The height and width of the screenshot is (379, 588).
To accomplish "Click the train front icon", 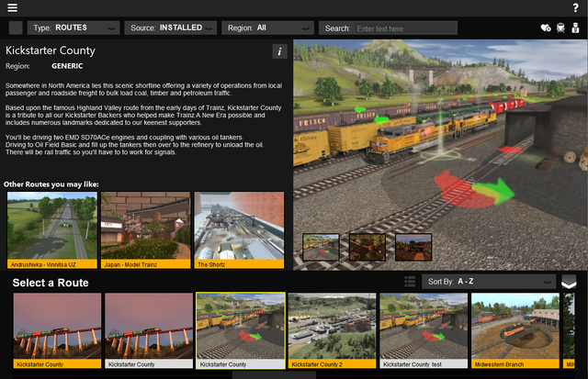I will click(560, 28).
